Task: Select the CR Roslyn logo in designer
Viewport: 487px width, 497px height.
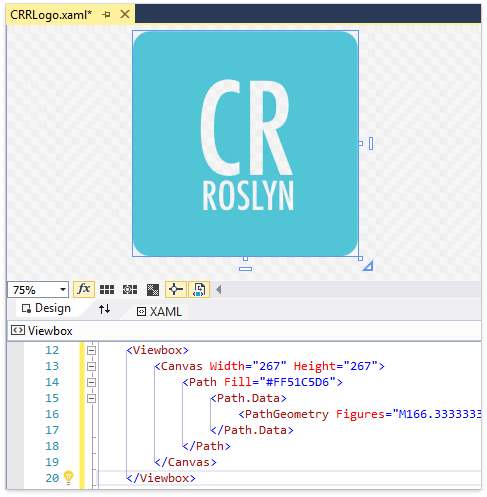Action: click(245, 143)
